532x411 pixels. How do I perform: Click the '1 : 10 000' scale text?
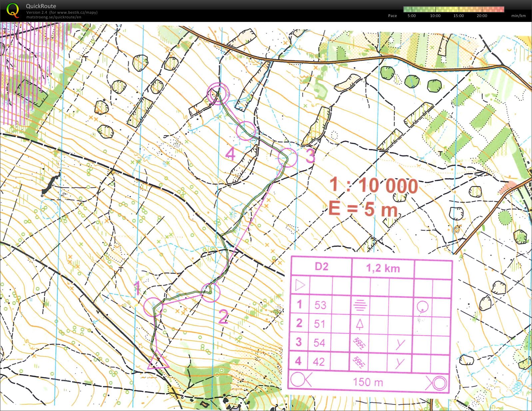pyautogui.click(x=373, y=185)
